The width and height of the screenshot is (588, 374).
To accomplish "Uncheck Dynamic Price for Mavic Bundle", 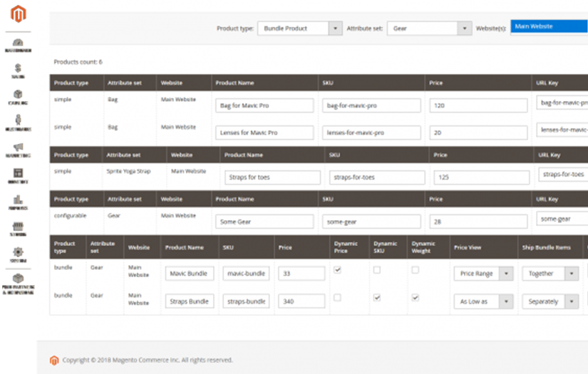I will [338, 270].
